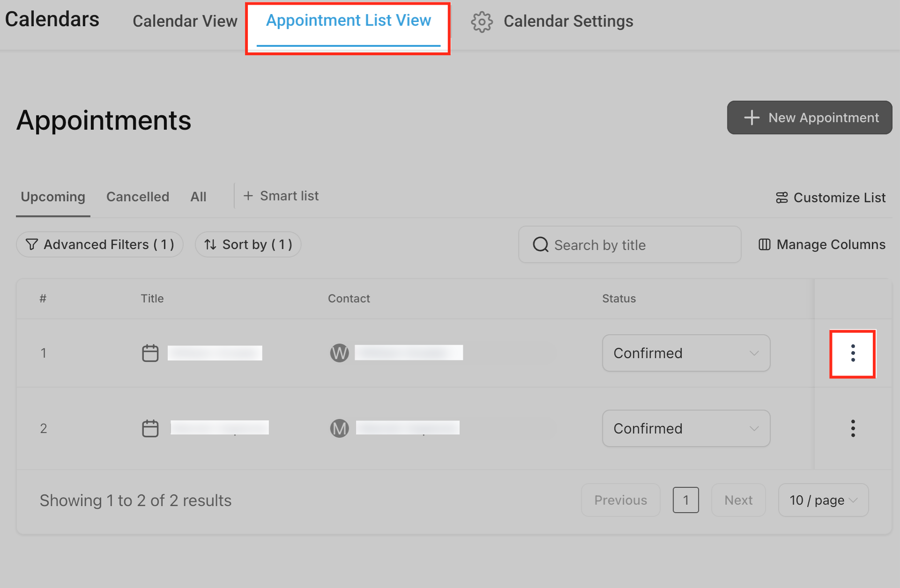Open the three-dot menu for appointment 1
900x588 pixels.
852,353
